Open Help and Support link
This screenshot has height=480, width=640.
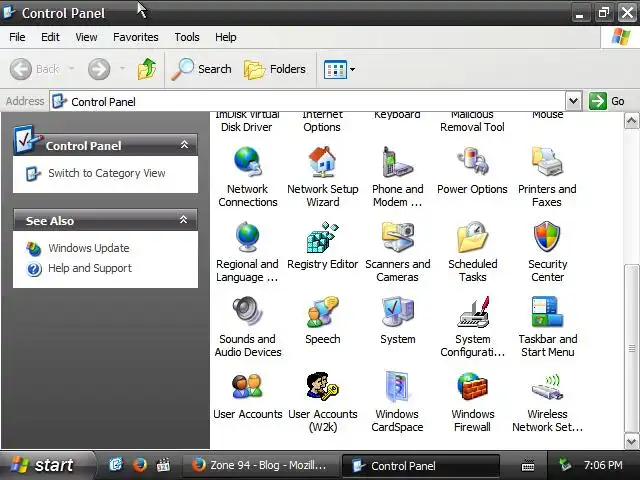[x=90, y=268]
